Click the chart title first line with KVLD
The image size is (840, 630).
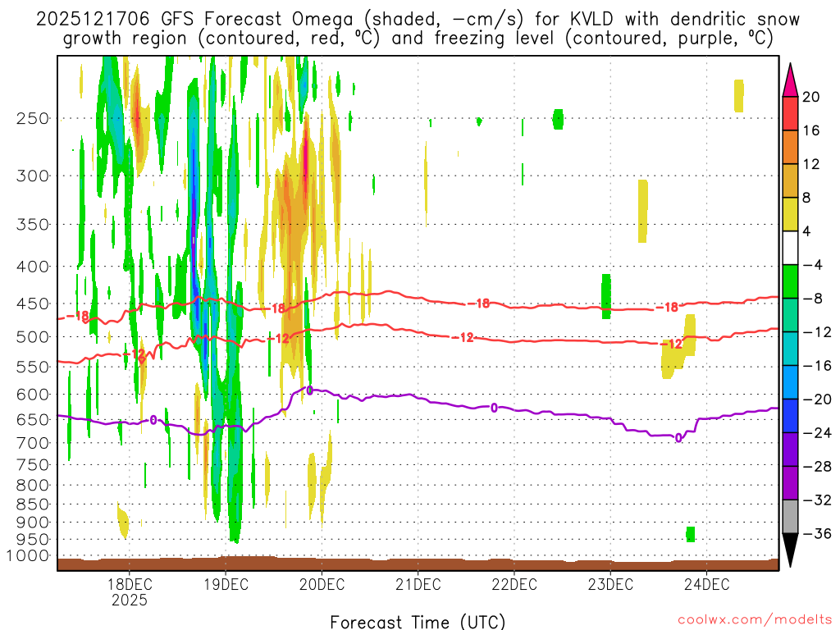[x=418, y=20]
